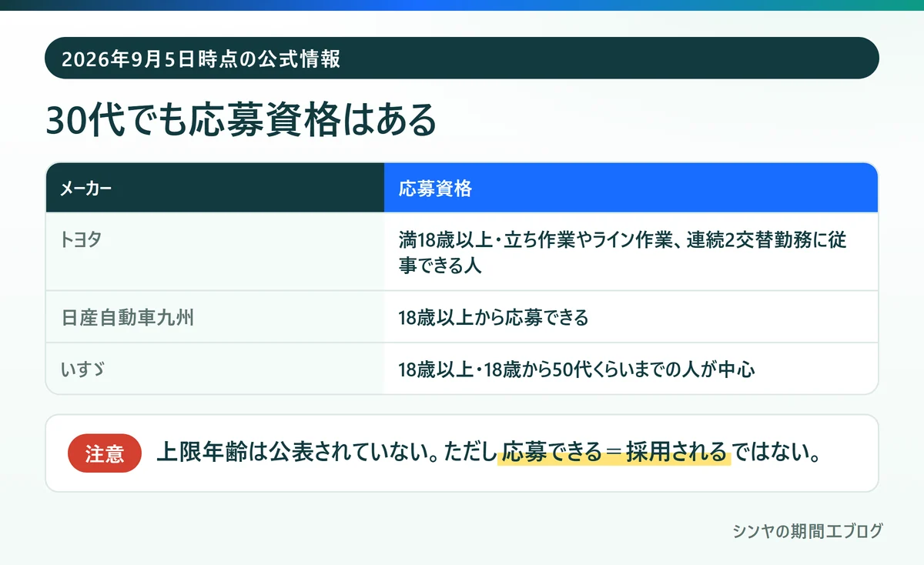The image size is (924, 565).
Task: Click the '18歳以上から応募できる' cell
Action: pos(631,316)
